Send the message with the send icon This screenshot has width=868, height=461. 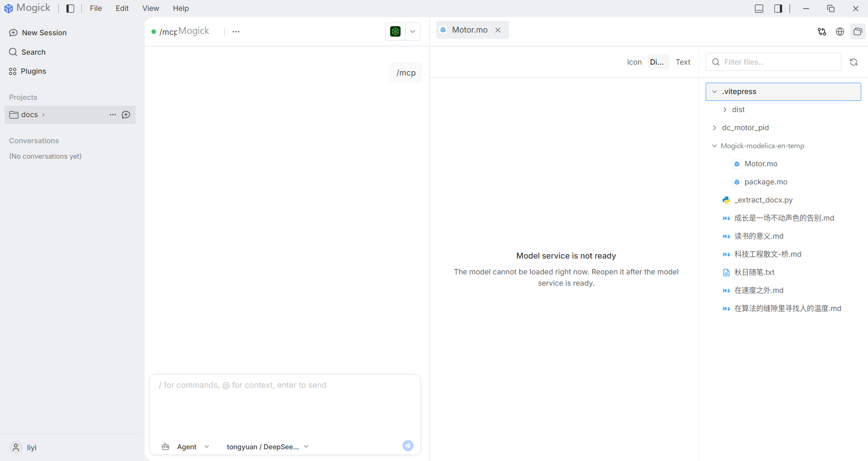point(408,446)
